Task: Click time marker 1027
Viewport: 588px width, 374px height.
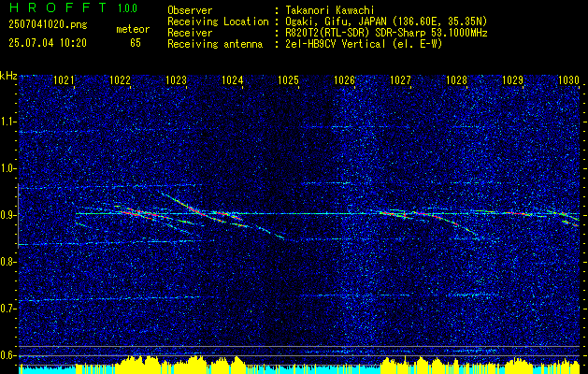Action: 400,80
